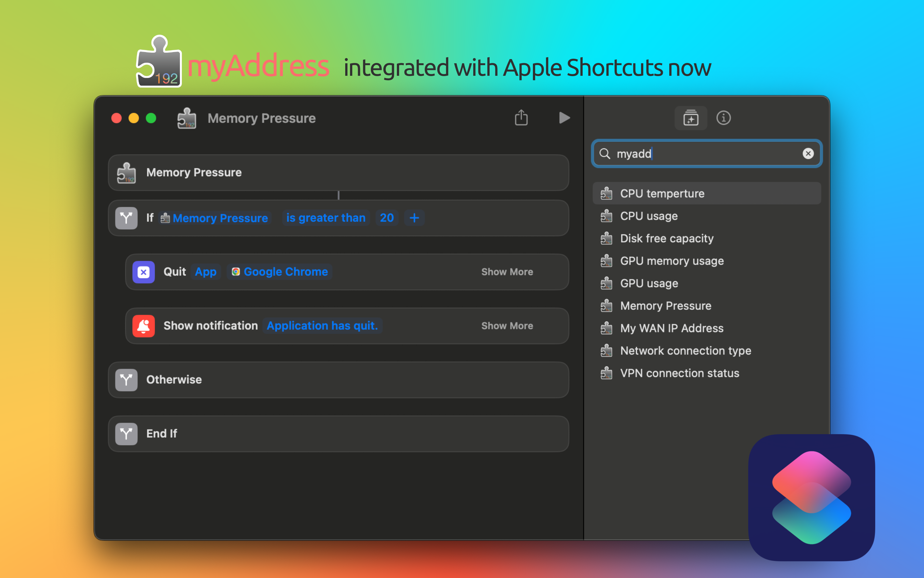Add the My WAN IP Address action
Screen dimensions: 924x578
tap(706, 328)
